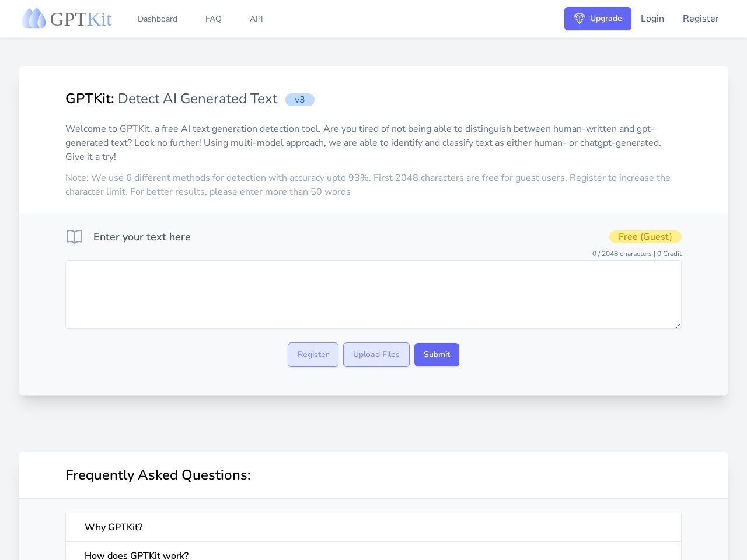Click the 0 Credit indicator
The width and height of the screenshot is (747, 560).
pos(669,254)
